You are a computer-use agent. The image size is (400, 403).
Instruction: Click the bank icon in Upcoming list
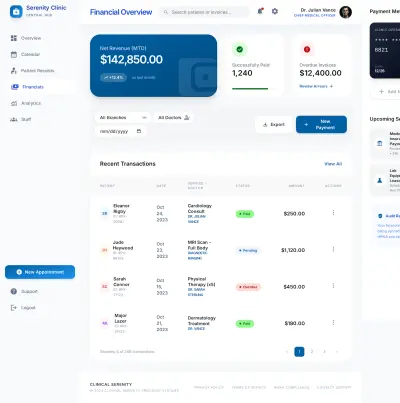(380, 143)
